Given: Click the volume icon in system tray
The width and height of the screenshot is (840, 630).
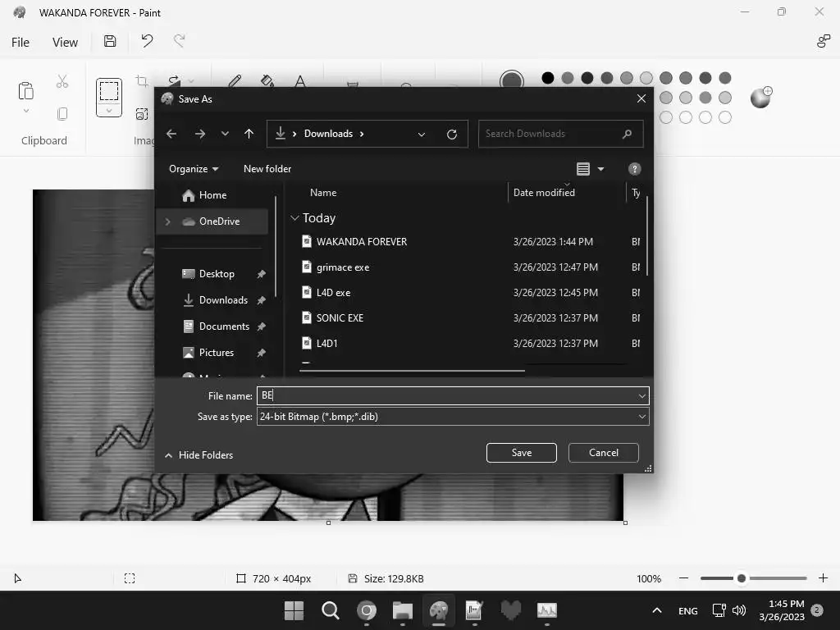Looking at the screenshot, I should click(x=739, y=610).
